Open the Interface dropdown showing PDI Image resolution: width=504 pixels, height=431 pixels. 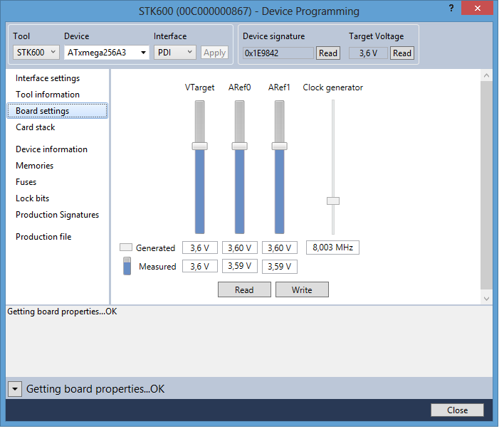tap(177, 53)
